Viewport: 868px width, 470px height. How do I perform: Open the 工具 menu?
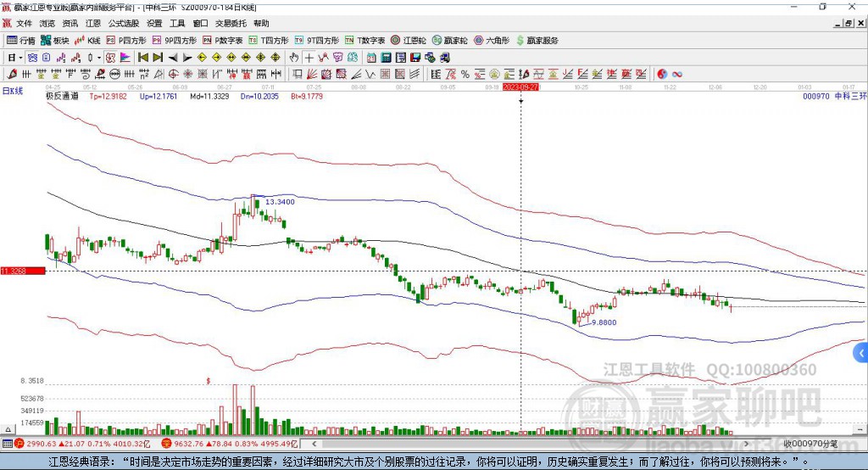tap(177, 23)
